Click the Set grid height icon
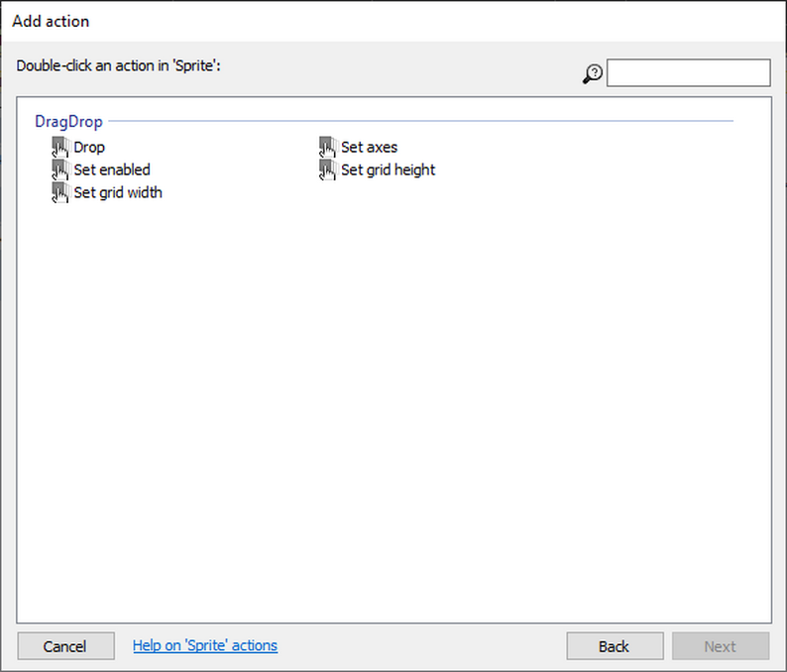Image resolution: width=787 pixels, height=672 pixels. (328, 169)
